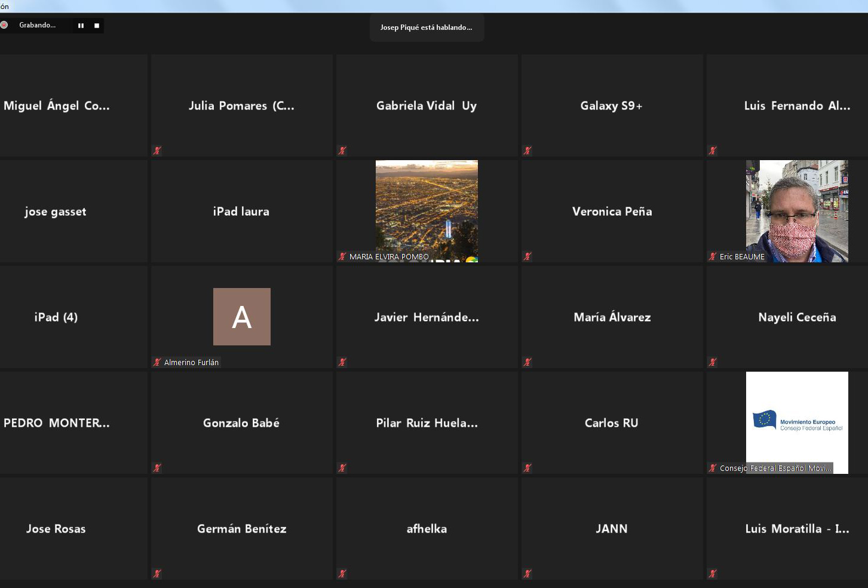868x588 pixels.
Task: Click the 'Josep Piqué está hablando' banner
Action: [x=427, y=27]
